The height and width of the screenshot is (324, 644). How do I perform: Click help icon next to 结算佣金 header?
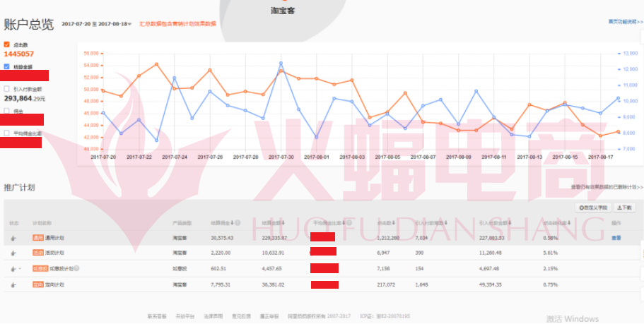238,223
